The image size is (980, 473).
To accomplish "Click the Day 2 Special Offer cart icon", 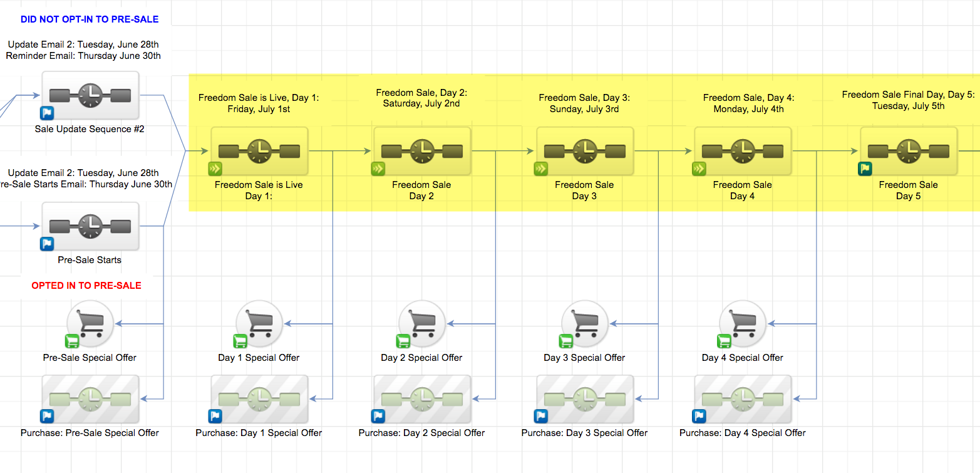I will tap(422, 324).
